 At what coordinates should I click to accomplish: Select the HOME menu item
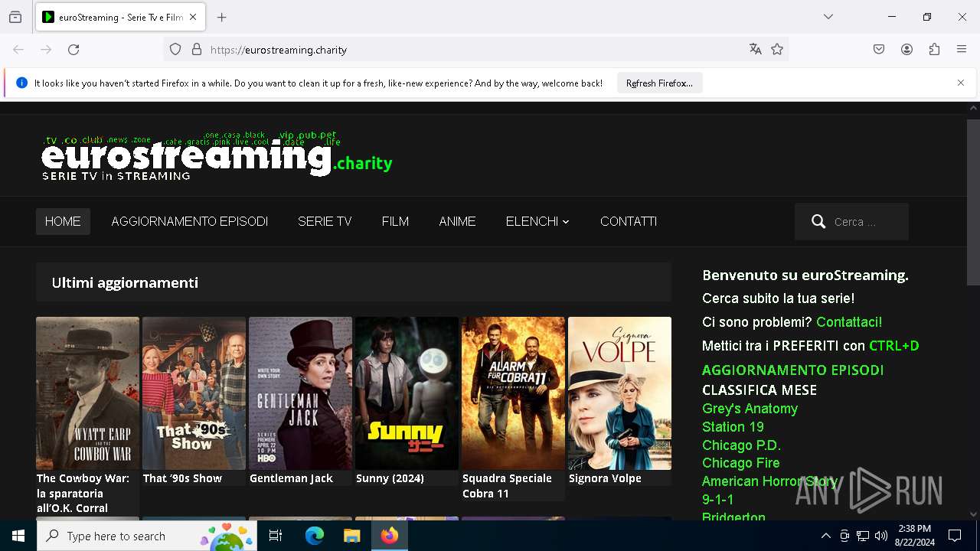pyautogui.click(x=63, y=221)
